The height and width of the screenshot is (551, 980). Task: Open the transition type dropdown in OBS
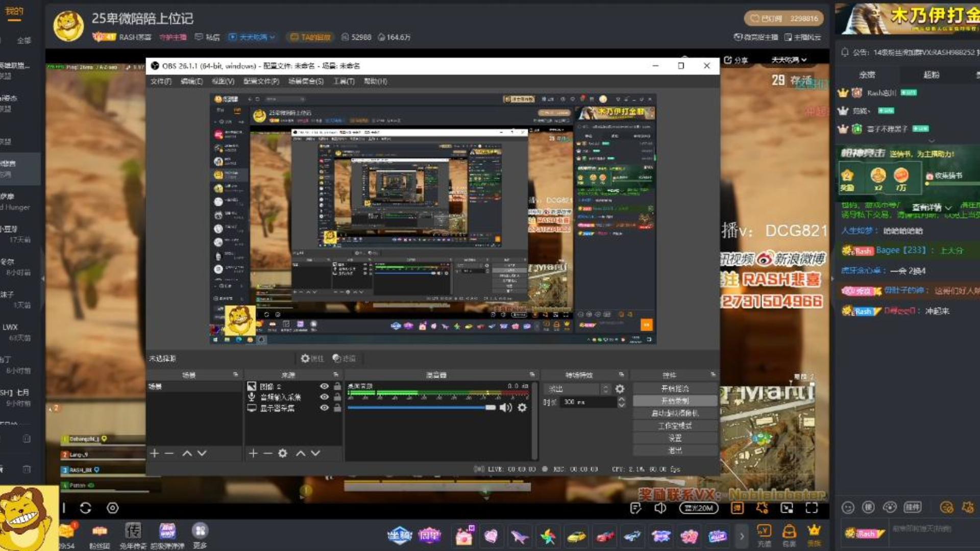pyautogui.click(x=577, y=389)
